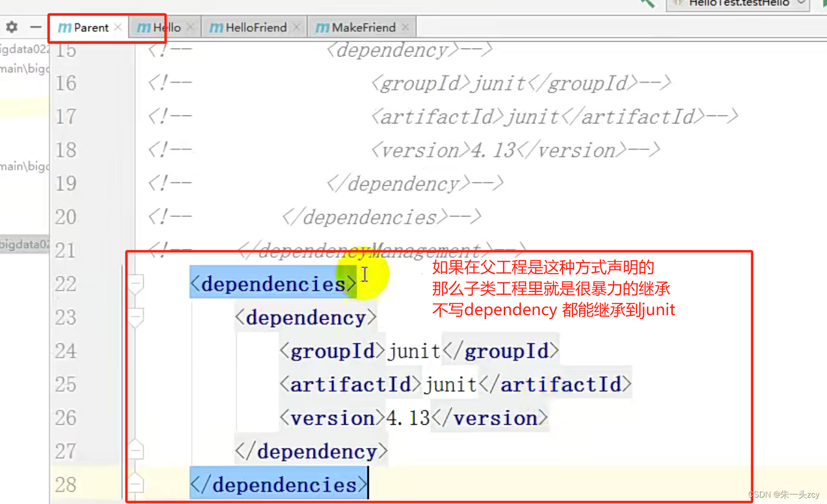The width and height of the screenshot is (827, 504).
Task: Click the closing </dependency> tag on line 27
Action: 311,451
